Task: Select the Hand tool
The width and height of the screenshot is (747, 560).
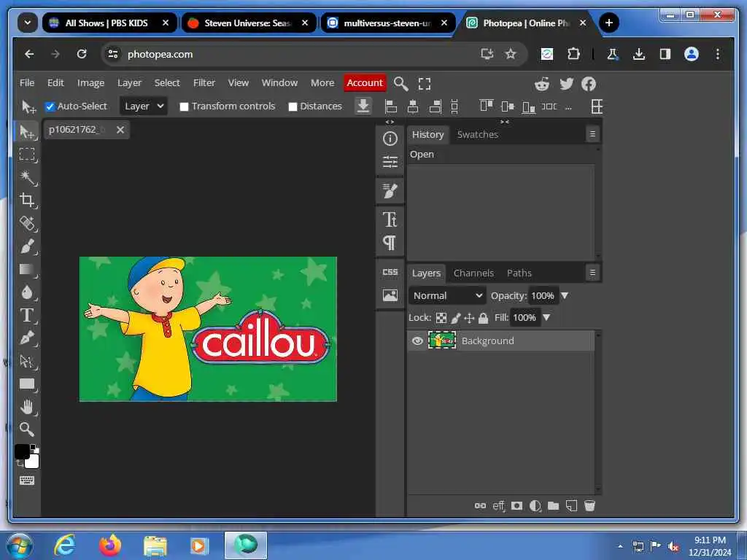Action: (27, 407)
